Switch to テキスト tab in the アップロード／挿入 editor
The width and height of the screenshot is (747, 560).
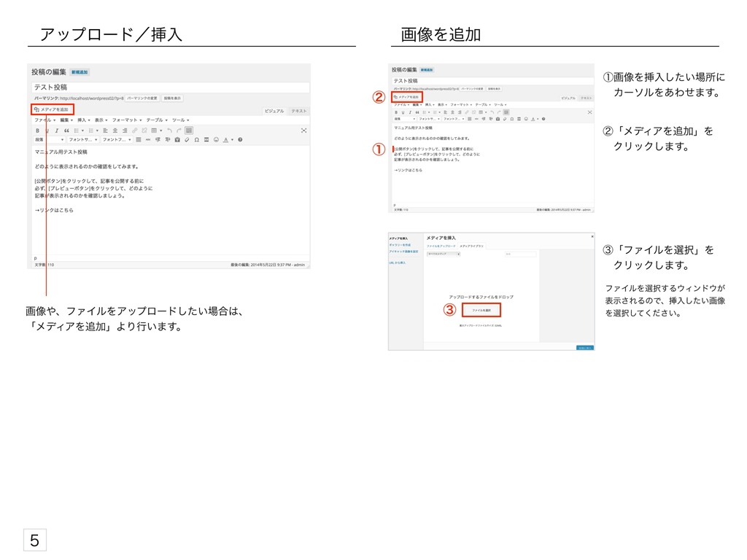(x=299, y=111)
